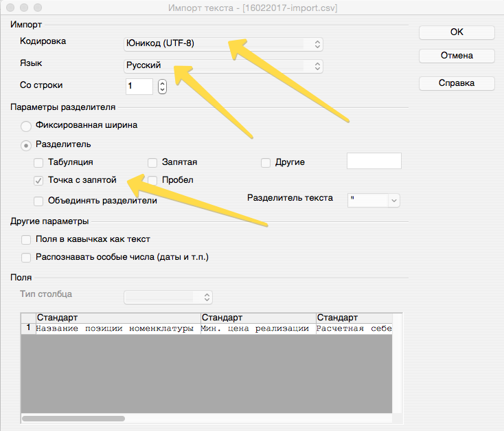Viewport: 504px width, 431px height.
Task: Enable Распознавать особые числа checkbox
Action: 26,258
